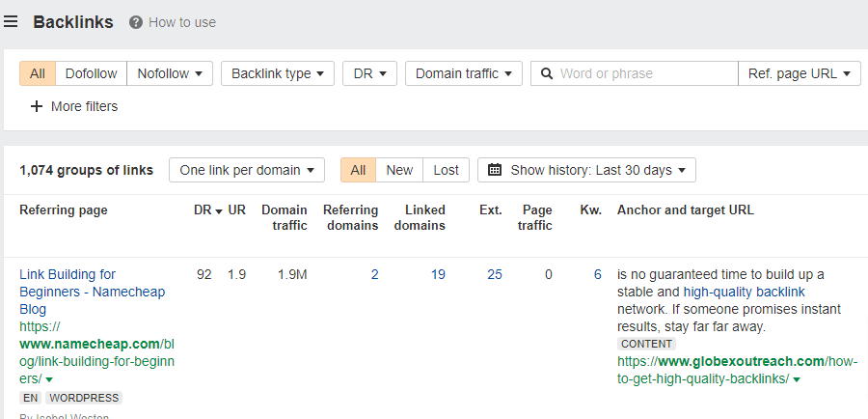Viewport: 868px width, 419px height.
Task: Switch to the Lost links tab
Action: point(447,170)
